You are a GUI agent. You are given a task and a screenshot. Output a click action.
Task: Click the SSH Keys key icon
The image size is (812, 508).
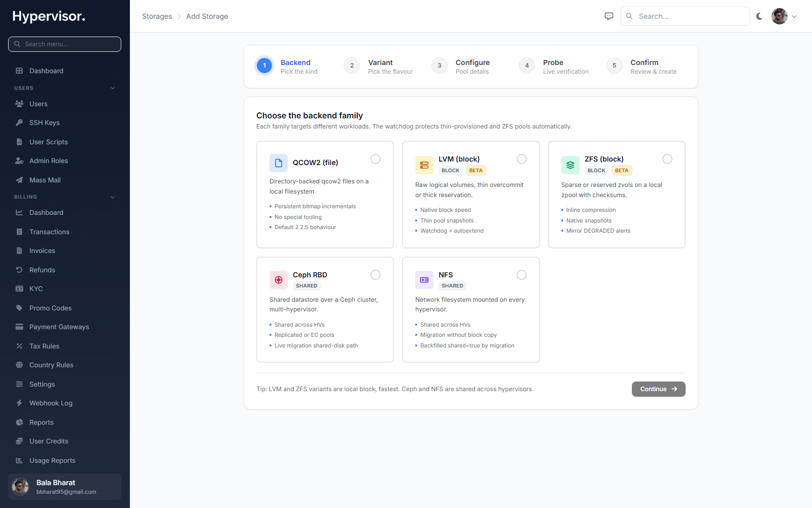pyautogui.click(x=19, y=122)
